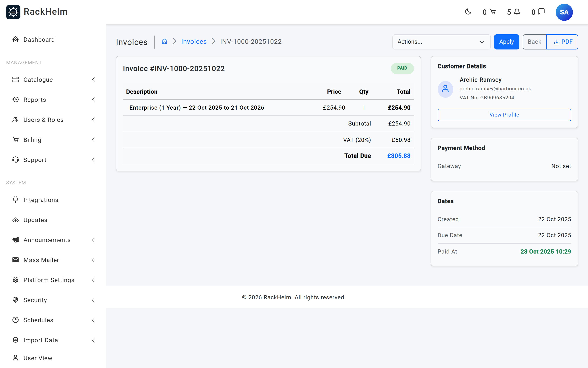Expand the Billing menu chevron
This screenshot has height=368, width=588.
point(93,140)
